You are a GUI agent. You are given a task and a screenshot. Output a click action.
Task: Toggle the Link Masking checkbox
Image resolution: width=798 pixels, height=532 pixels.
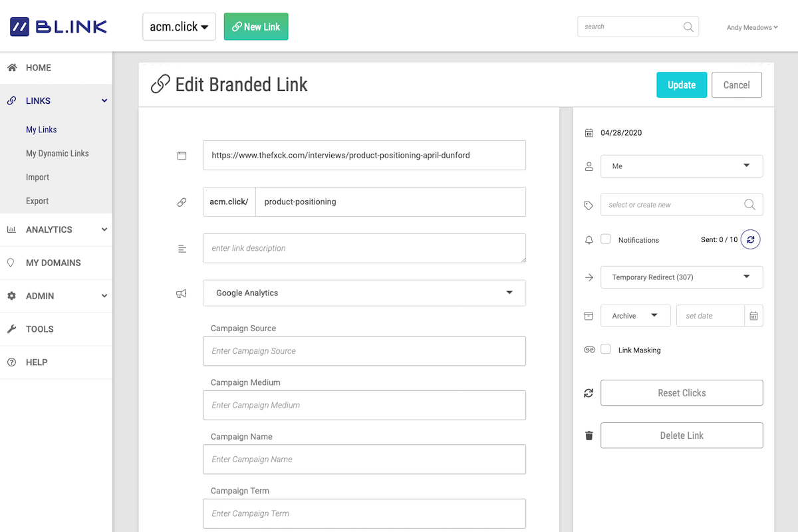pos(606,349)
